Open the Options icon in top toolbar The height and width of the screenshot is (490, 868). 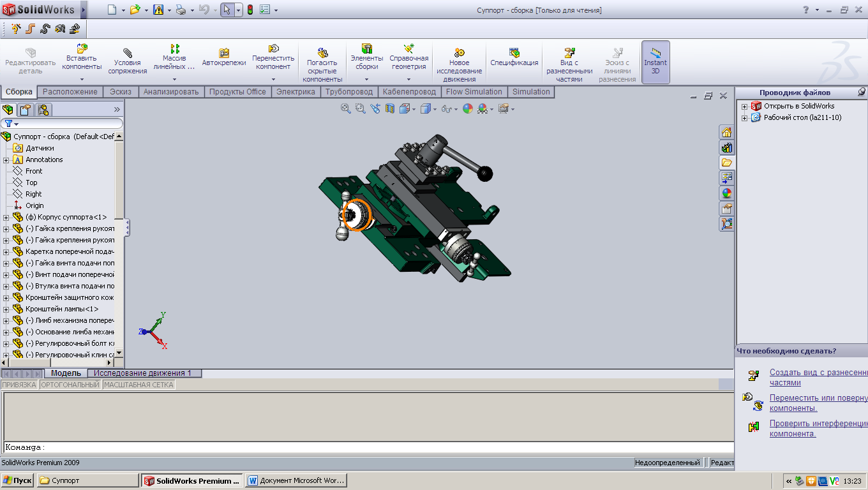(265, 10)
